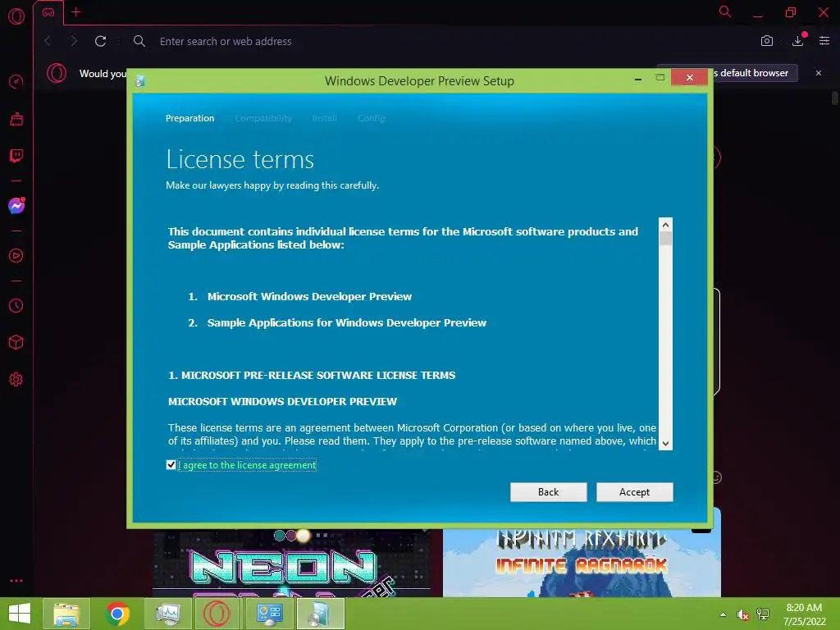The width and height of the screenshot is (840, 630).
Task: Open Opera GX main menu logo
Action: 16,16
